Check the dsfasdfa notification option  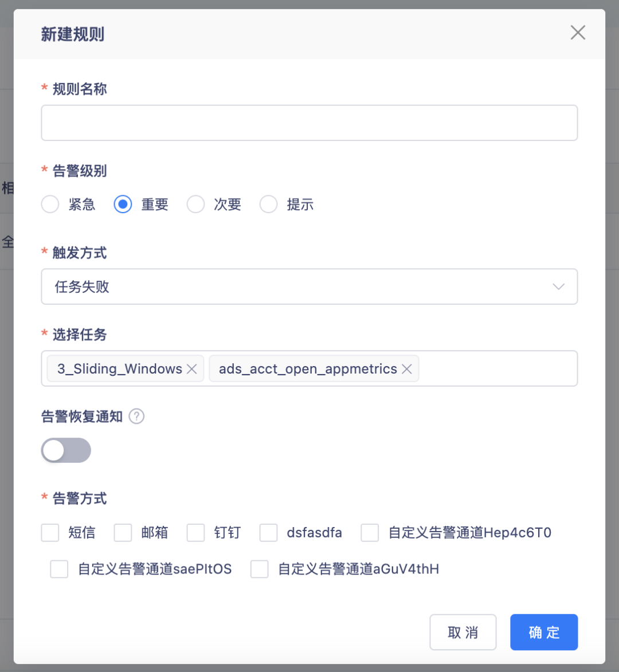pos(268,533)
